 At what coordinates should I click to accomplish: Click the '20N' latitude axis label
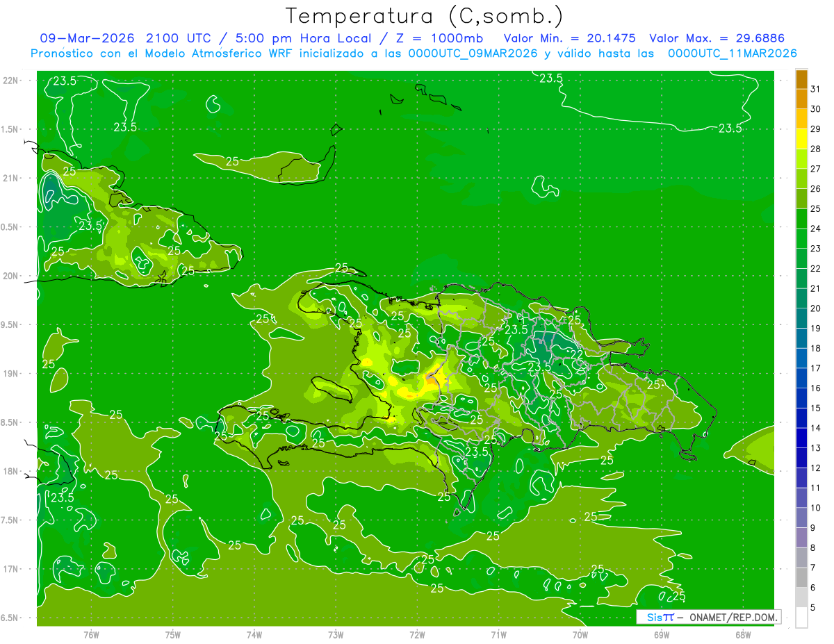pyautogui.click(x=10, y=276)
